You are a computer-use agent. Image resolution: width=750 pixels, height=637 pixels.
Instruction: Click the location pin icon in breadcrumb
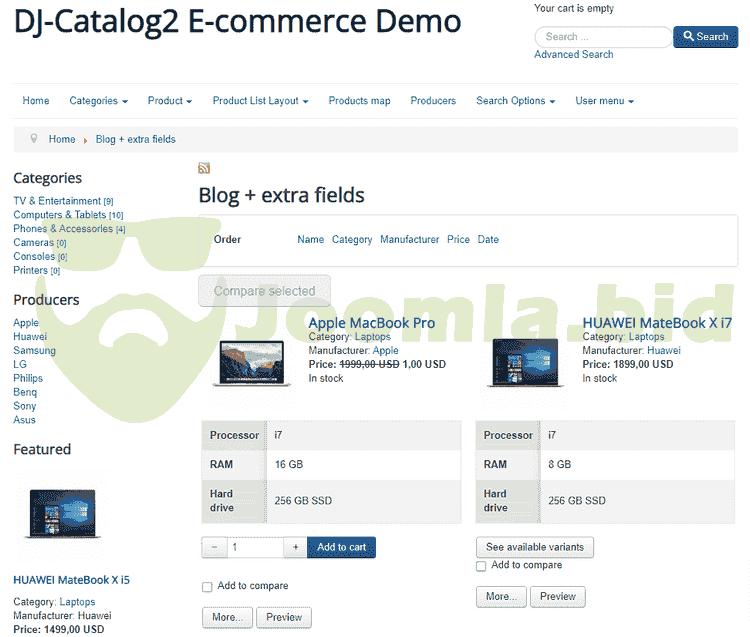tap(34, 139)
